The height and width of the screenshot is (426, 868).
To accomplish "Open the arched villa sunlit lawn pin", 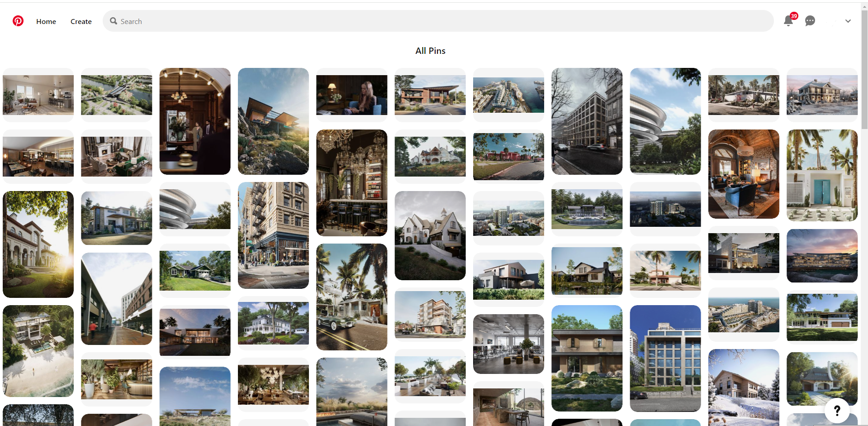I will pyautogui.click(x=38, y=244).
